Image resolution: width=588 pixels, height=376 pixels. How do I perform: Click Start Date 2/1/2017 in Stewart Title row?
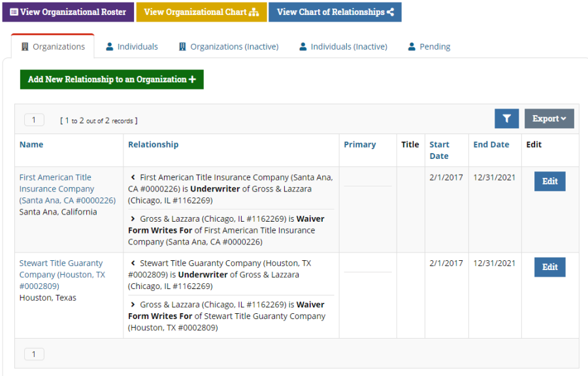tap(446, 264)
